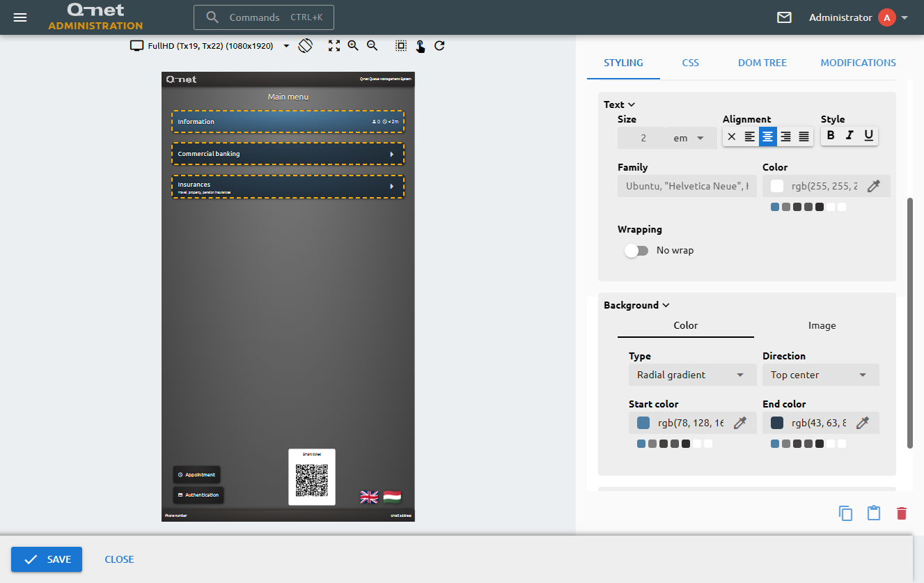The height and width of the screenshot is (583, 924).
Task: Pick Start color with eyedropper
Action: (x=740, y=423)
